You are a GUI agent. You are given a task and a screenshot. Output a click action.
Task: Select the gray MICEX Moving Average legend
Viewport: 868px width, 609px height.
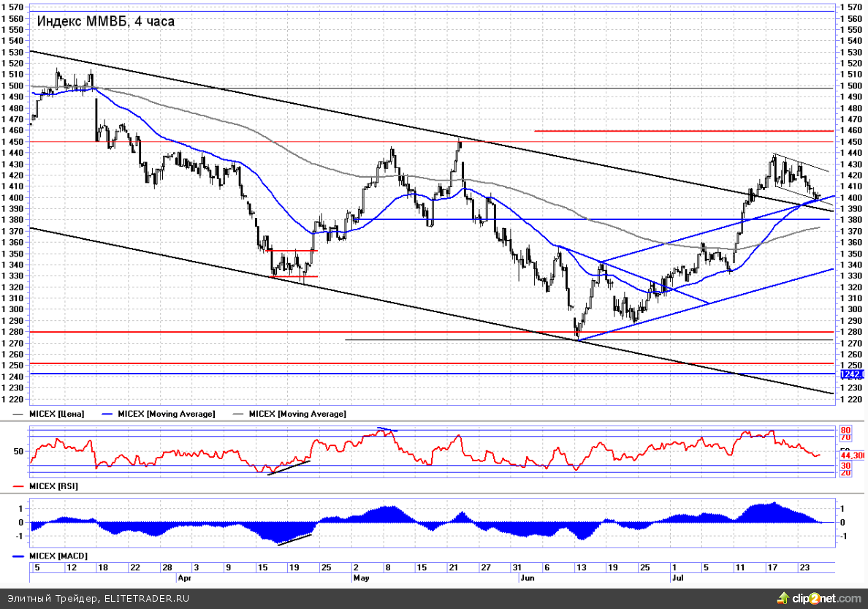tap(297, 414)
